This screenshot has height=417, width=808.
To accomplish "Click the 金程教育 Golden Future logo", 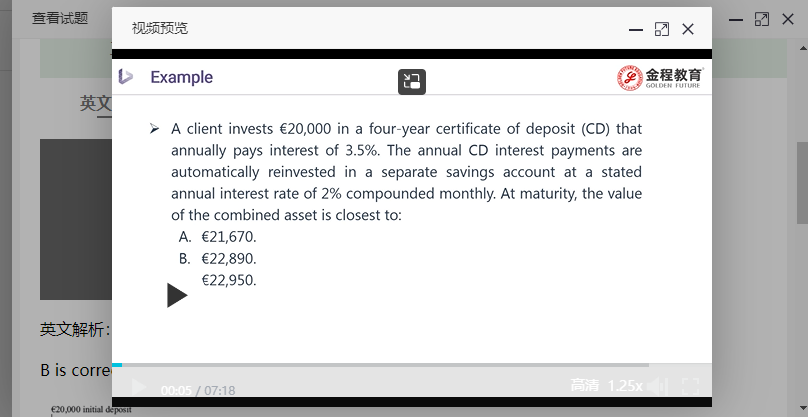I will (x=660, y=77).
